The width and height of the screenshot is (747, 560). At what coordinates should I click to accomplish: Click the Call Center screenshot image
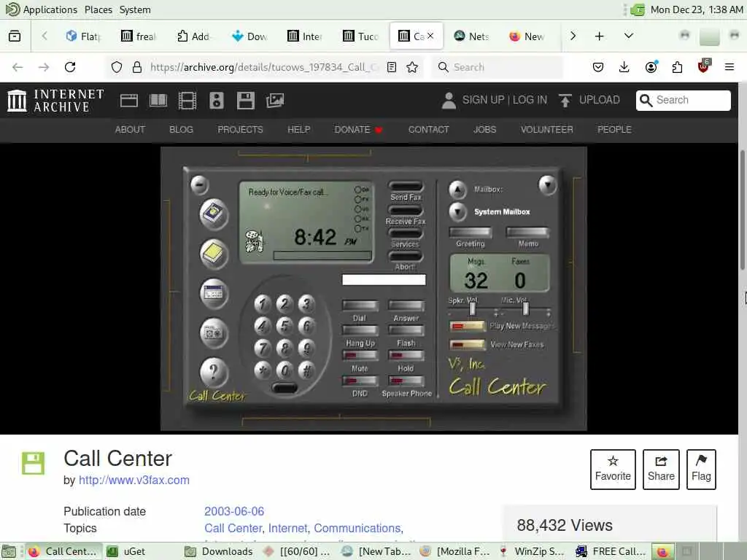(373, 289)
